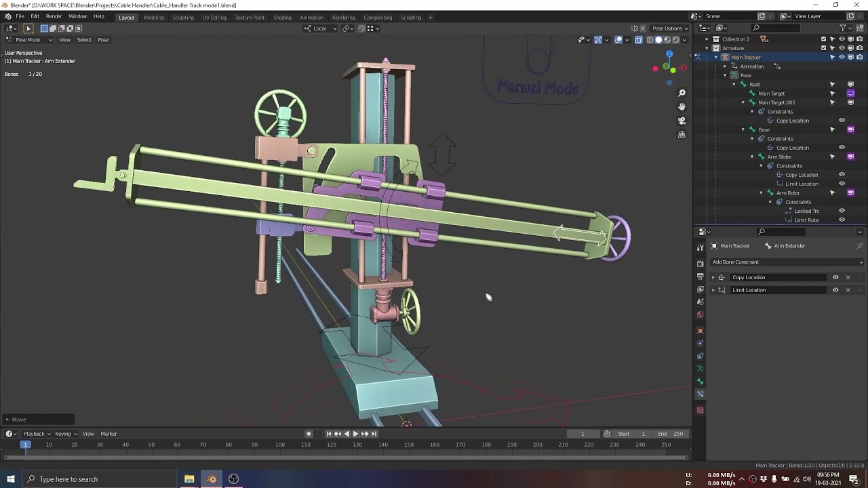Switch to the Shading workspace tab

282,18
